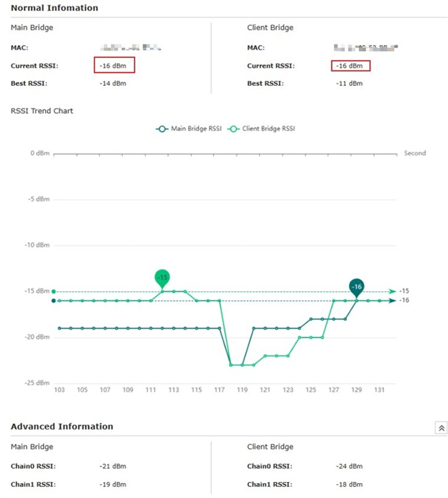Collapse the Advanced Information section
448x498 pixels.
[441, 428]
